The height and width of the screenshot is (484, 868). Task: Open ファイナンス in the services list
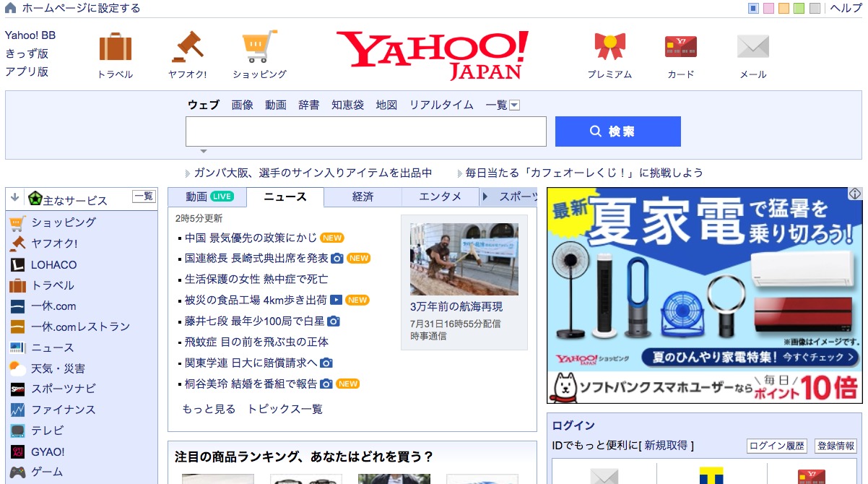pyautogui.click(x=64, y=410)
